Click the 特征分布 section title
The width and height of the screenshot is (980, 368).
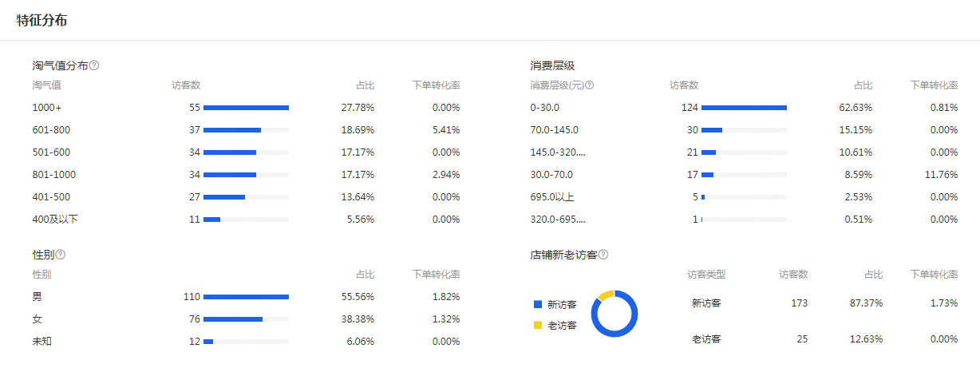point(41,20)
